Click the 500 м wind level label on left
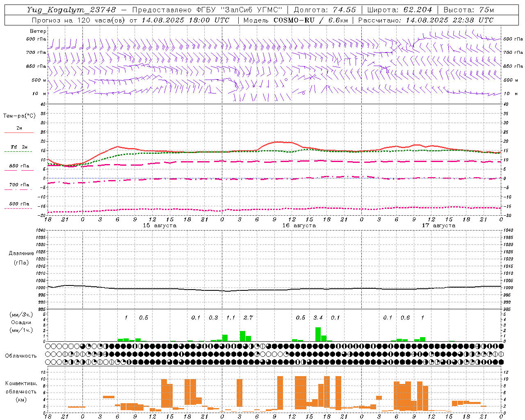The width and height of the screenshot is (525, 420). coord(39,80)
